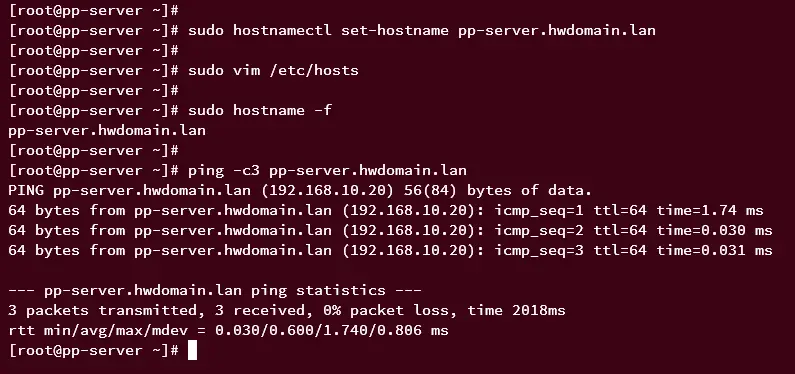Click the rtt min/avg/max/mdev line
This screenshot has height=374, width=795.
pyautogui.click(x=229, y=330)
